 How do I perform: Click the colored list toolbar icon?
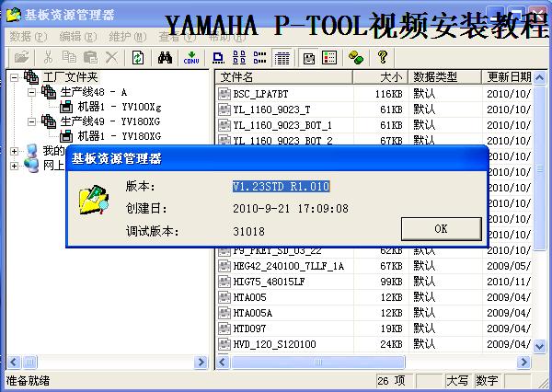(329, 58)
